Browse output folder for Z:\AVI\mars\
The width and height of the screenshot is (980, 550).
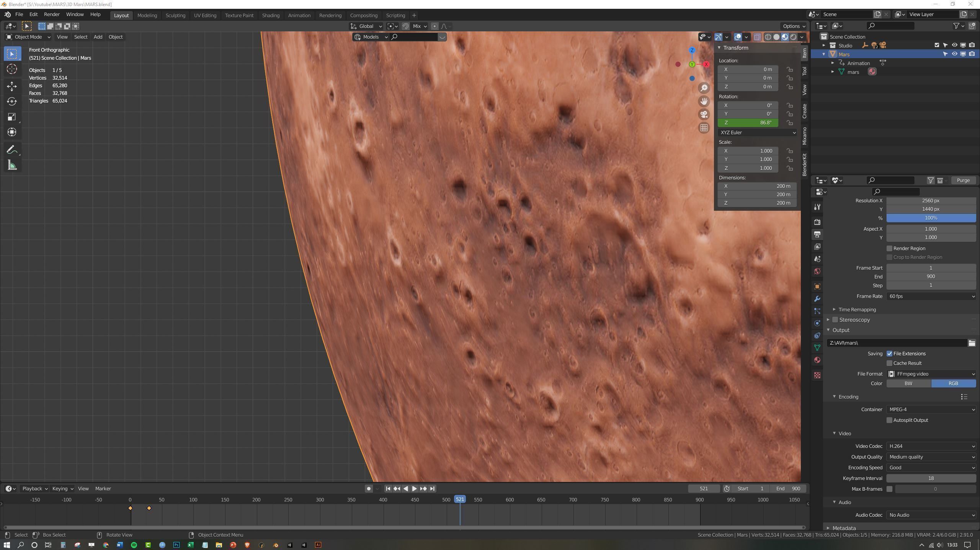972,343
